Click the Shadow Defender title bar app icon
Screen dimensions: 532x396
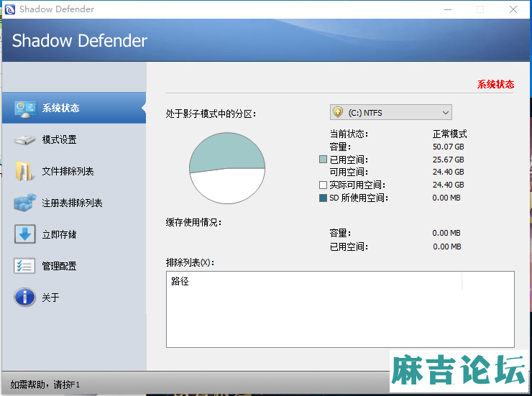[x=10, y=9]
